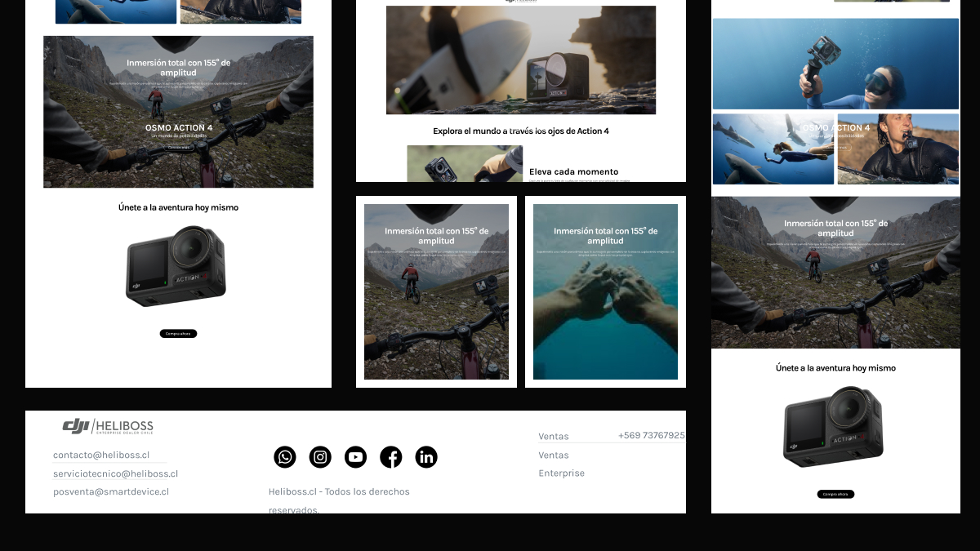Click Únete a la aventura hoy mismo in the left mockup
The height and width of the screenshot is (551, 980).
tap(178, 207)
